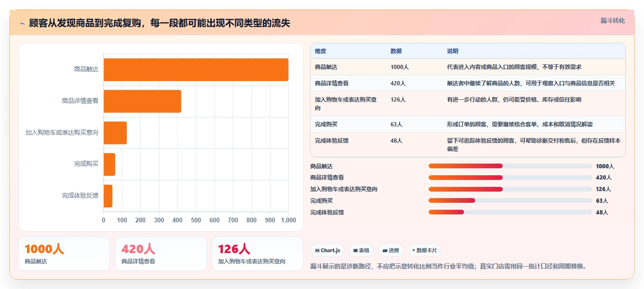Click the 1000人 table cell

point(400,67)
